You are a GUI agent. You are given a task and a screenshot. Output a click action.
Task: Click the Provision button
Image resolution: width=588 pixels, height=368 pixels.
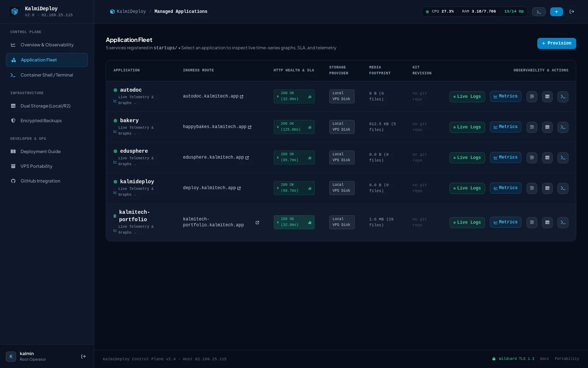coord(556,43)
